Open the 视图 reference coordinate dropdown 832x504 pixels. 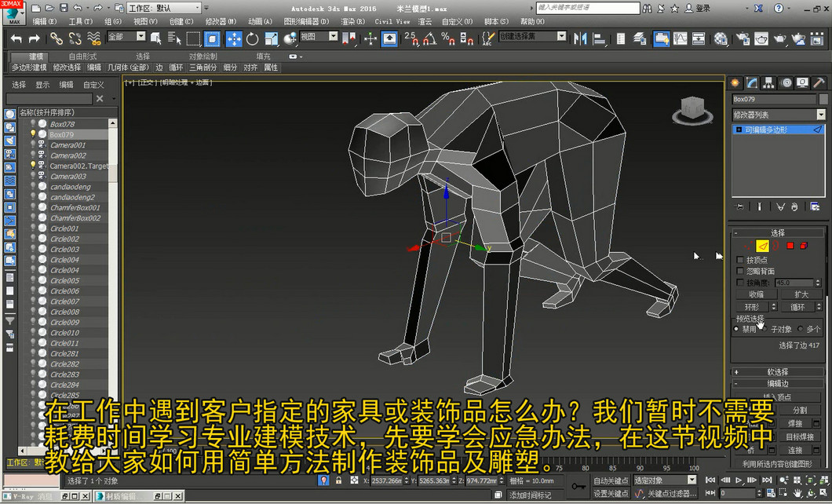coord(319,37)
